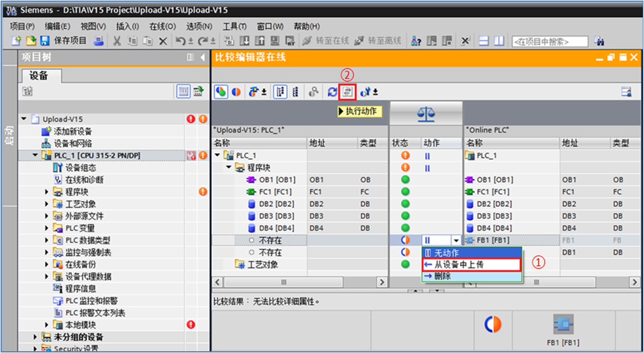Expand 工艺对象 in project tree
644x353 pixels.
(47, 204)
